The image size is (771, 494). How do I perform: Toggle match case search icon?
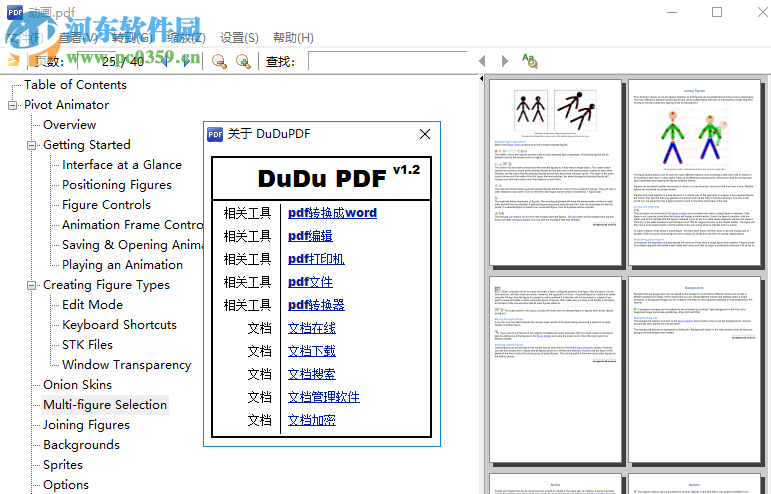click(530, 61)
